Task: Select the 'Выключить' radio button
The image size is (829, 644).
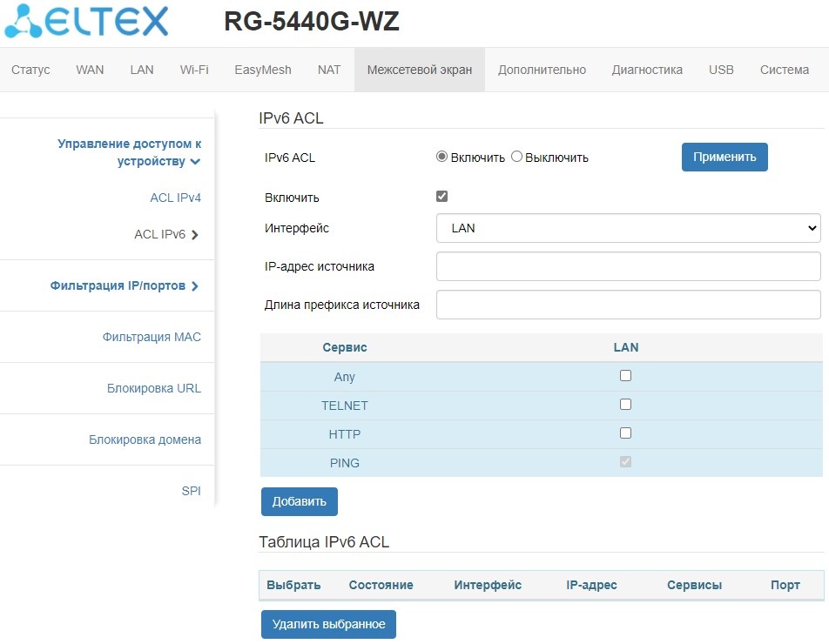Action: 516,157
